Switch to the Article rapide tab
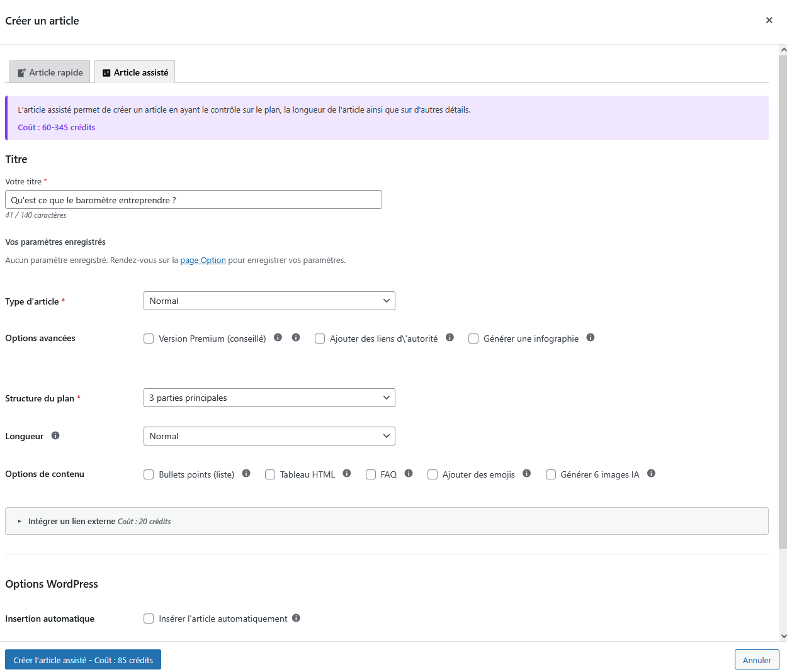Screen dimensions: 787x672 (x=49, y=72)
